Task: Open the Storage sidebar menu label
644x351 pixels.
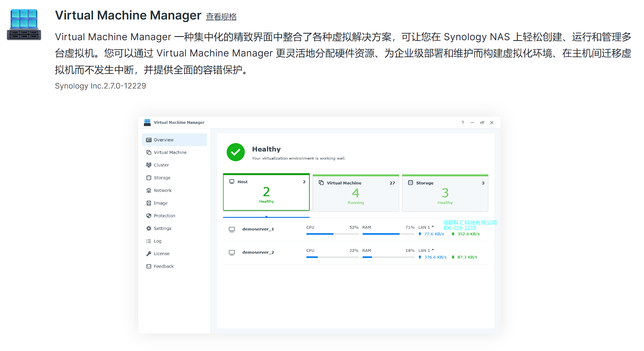Action: pyautogui.click(x=162, y=178)
